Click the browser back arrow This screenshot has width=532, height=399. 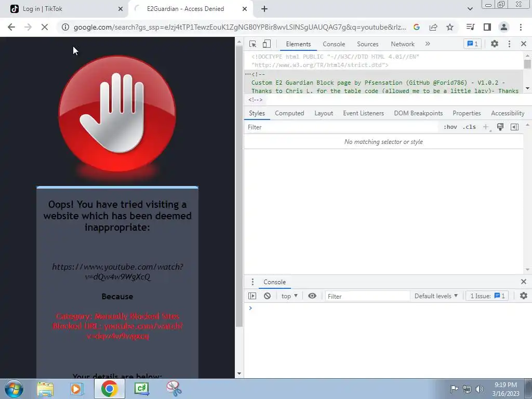pyautogui.click(x=11, y=27)
